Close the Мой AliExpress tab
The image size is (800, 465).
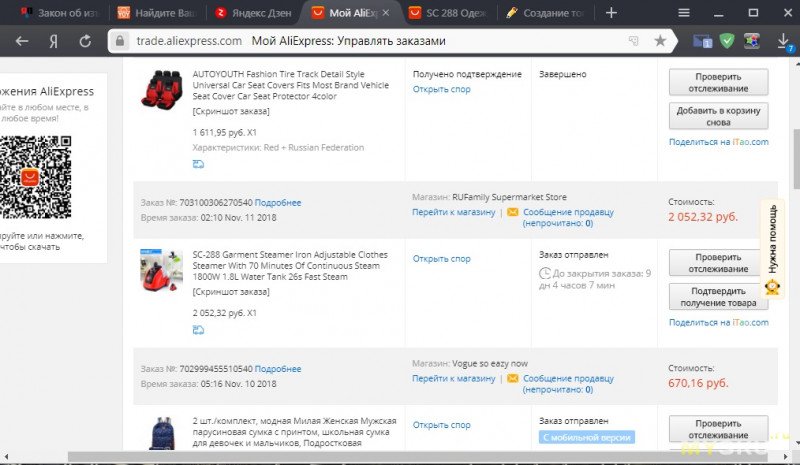tap(386, 13)
